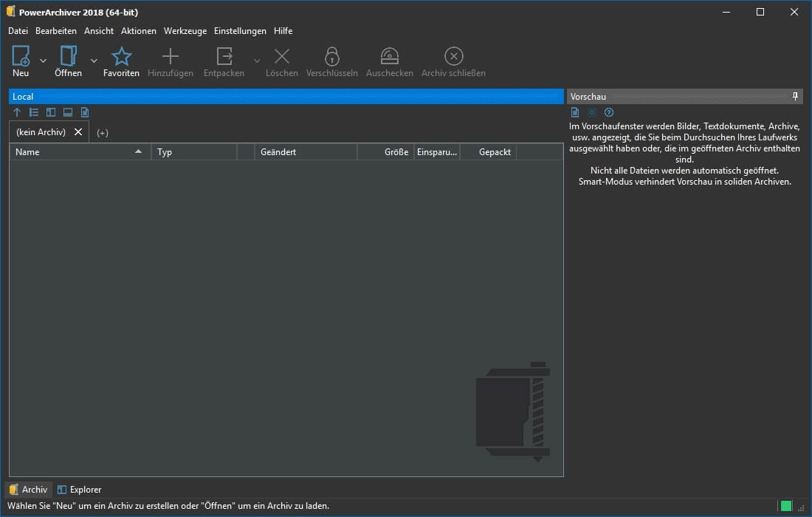Image resolution: width=812 pixels, height=517 pixels.
Task: Click the help icon in Vorschau panel
Action: pyautogui.click(x=609, y=112)
